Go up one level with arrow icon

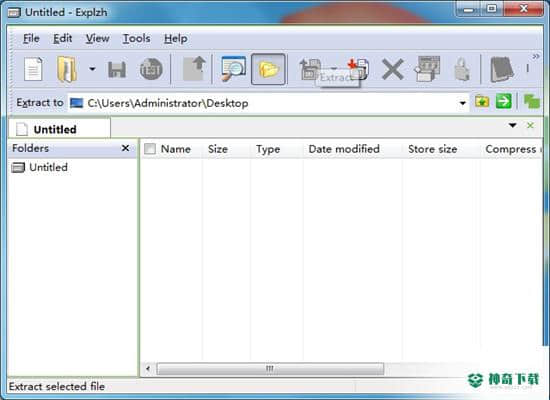pos(195,68)
